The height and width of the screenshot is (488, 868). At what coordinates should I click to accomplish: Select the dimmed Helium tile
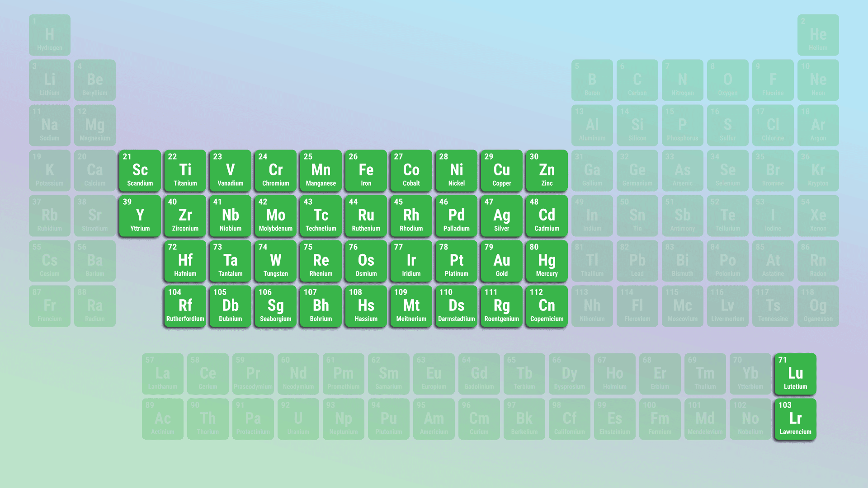pos(818,35)
